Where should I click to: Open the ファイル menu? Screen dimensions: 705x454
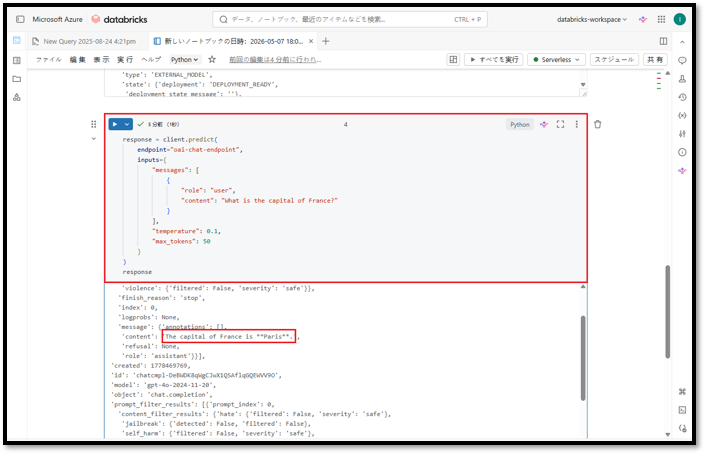(49, 59)
